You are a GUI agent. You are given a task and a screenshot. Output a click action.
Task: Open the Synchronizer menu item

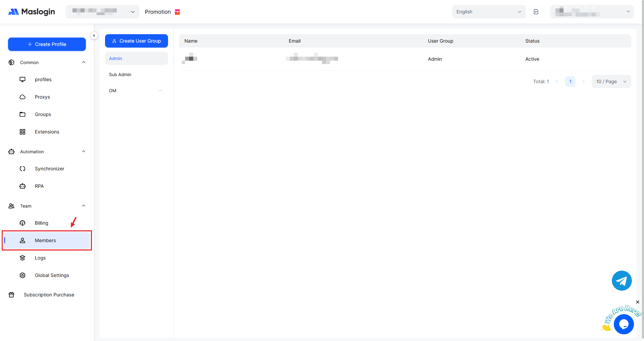(x=49, y=169)
